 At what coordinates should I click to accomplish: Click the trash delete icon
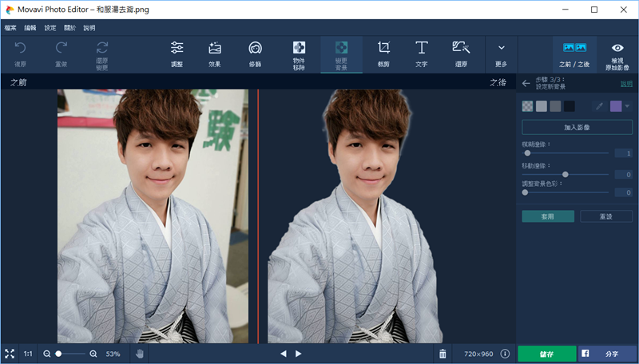(443, 354)
